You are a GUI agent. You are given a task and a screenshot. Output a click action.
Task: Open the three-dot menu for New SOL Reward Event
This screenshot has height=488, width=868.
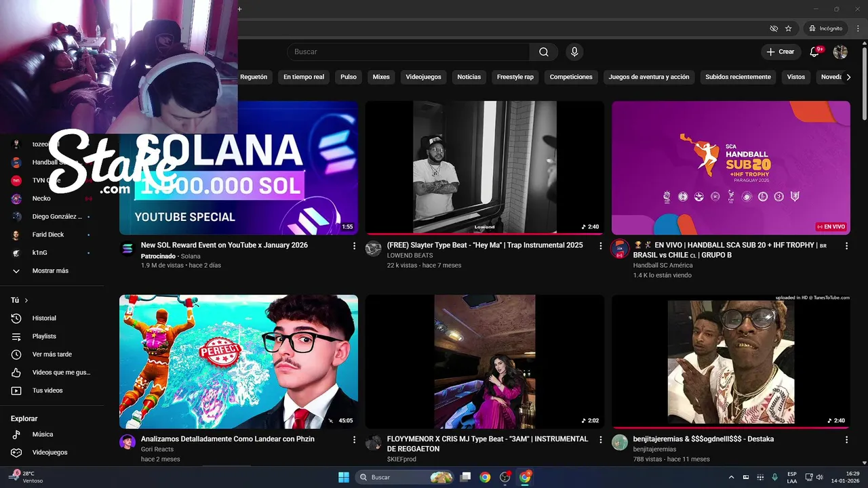tap(354, 246)
